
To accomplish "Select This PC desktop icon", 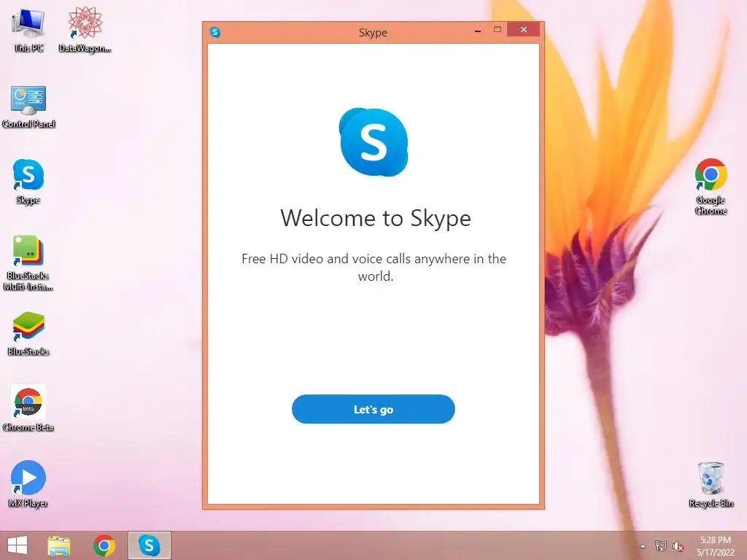I will tap(28, 30).
